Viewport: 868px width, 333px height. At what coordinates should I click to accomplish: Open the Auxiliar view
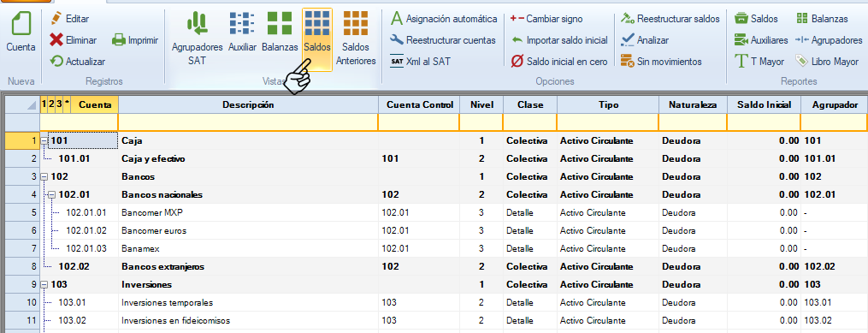click(242, 33)
